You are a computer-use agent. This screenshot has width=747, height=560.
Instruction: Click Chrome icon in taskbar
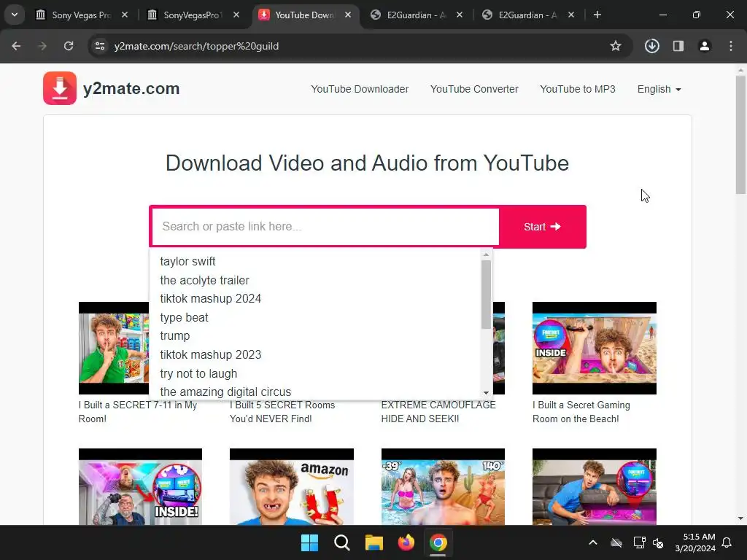pos(438,542)
